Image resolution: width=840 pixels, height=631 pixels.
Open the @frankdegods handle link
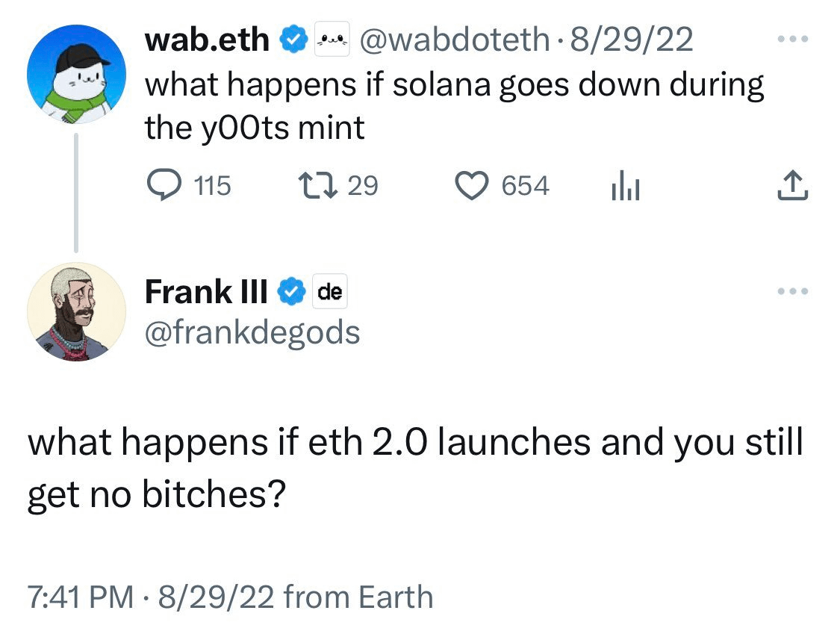252,332
